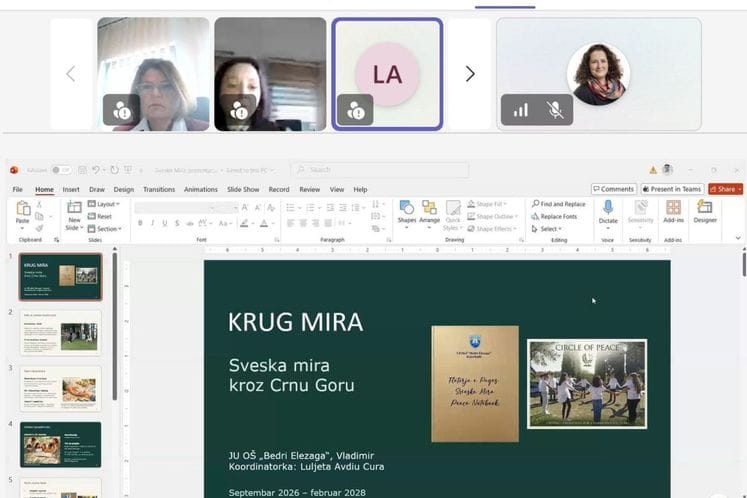This screenshot has width=747, height=498.
Task: Select slide 2 thumbnail
Action: click(x=61, y=333)
